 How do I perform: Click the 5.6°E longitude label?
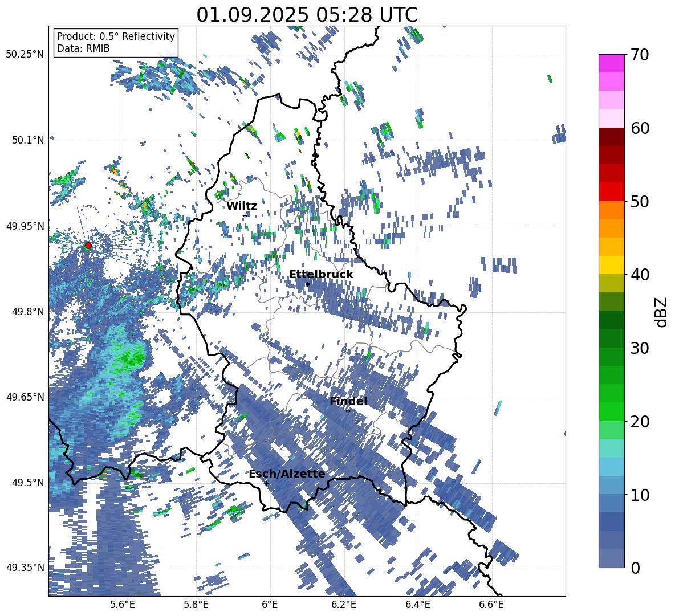coord(122,605)
